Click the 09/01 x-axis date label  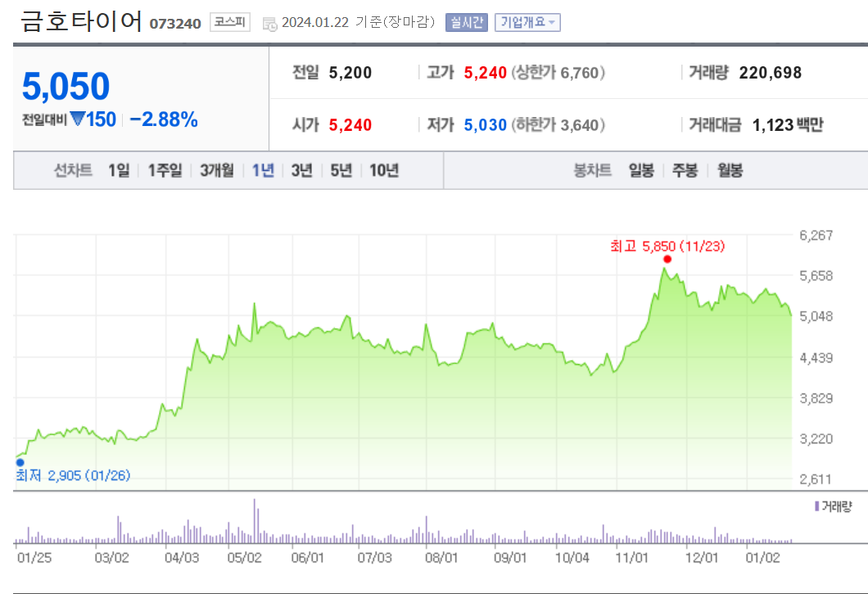pos(510,557)
